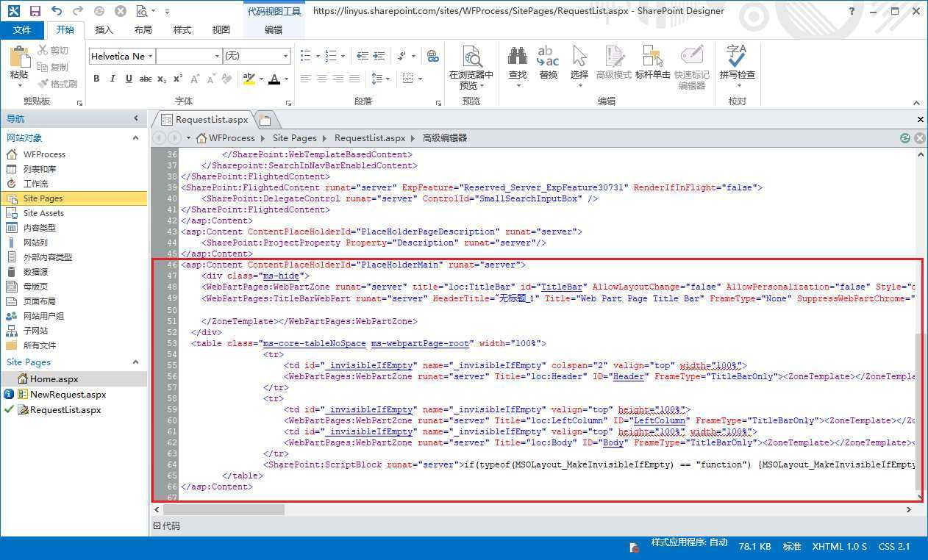The image size is (928, 560).
Task: Click the XHTML 1.0 S status bar entry
Action: pos(839,547)
